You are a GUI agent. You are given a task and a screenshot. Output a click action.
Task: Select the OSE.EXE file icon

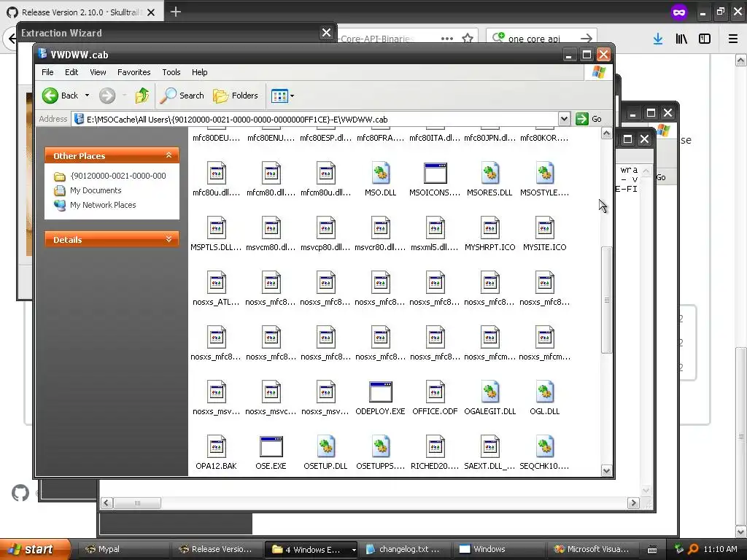click(271, 447)
